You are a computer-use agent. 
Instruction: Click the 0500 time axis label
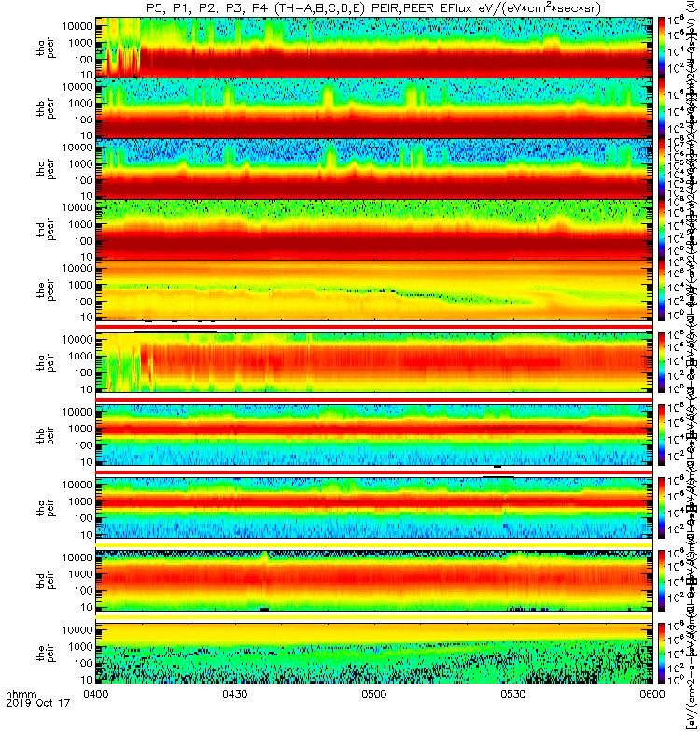374,694
